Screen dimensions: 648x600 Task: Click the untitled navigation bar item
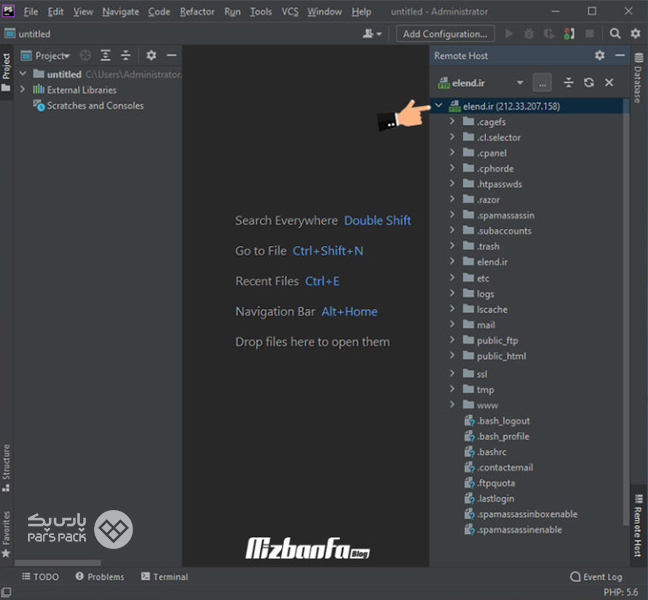pyautogui.click(x=27, y=33)
